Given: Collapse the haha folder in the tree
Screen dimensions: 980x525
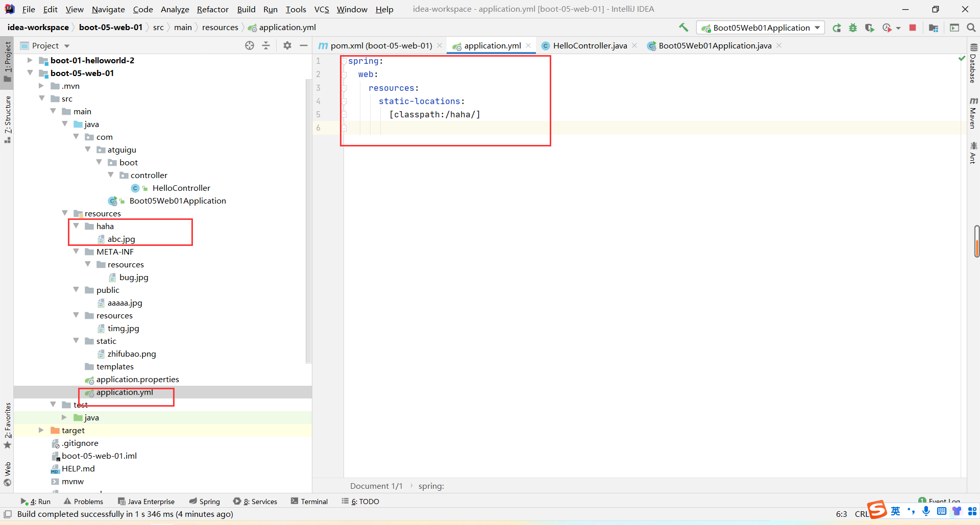Looking at the screenshot, I should pos(76,226).
